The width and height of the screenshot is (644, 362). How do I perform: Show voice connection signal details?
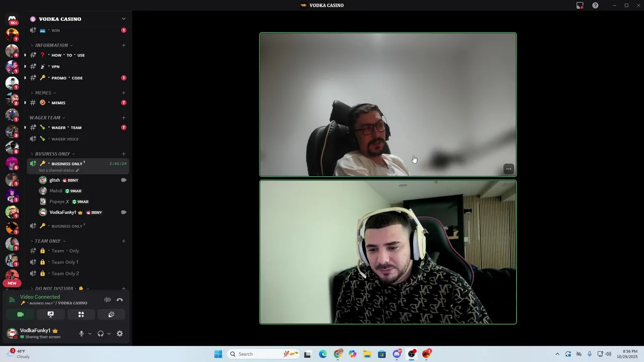coord(12,300)
